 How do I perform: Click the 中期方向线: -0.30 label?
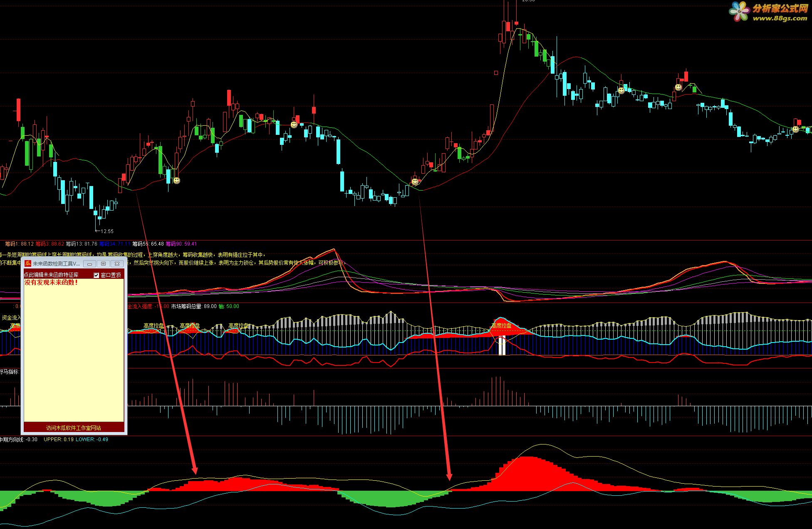pos(18,440)
